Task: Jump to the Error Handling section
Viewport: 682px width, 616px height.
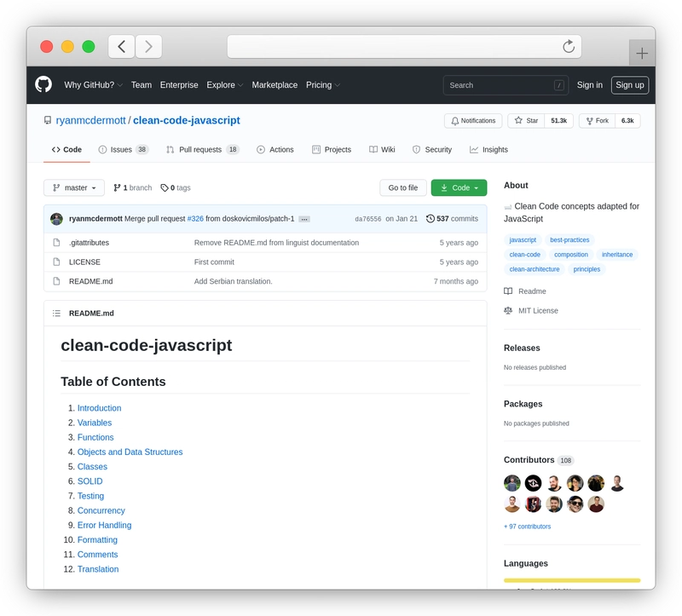Action: (104, 525)
